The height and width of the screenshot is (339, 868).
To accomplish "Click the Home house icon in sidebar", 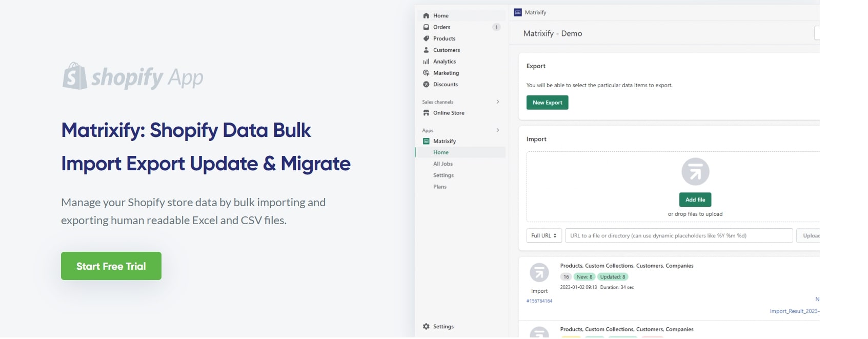I will 426,15.
